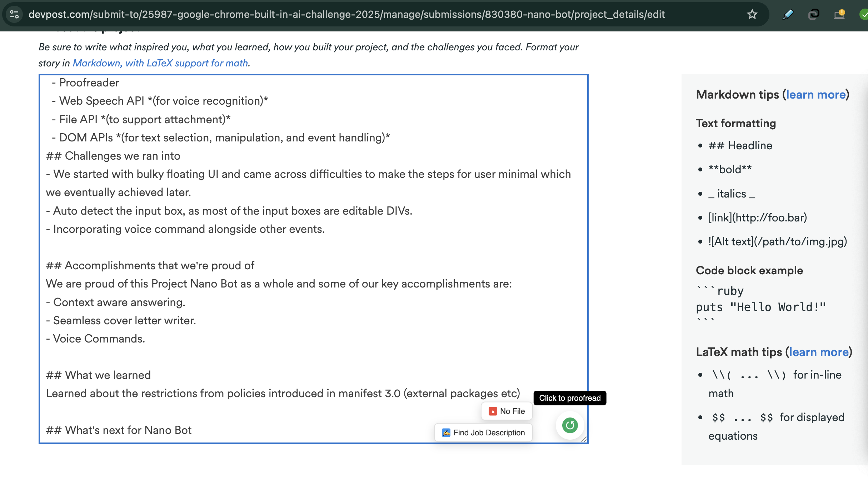View site information icon in address bar
Viewport: 868px width, 480px height.
pyautogui.click(x=14, y=14)
